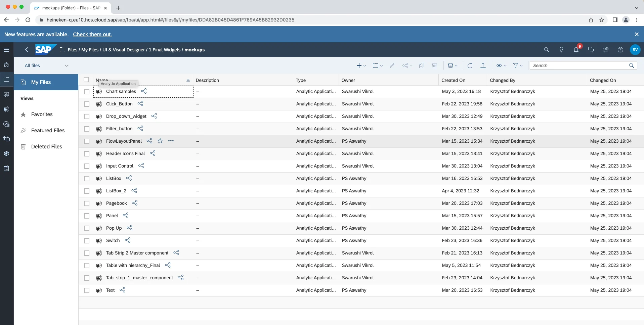Click the upload file toolbar icon
Image resolution: width=644 pixels, height=325 pixels.
[x=483, y=65]
